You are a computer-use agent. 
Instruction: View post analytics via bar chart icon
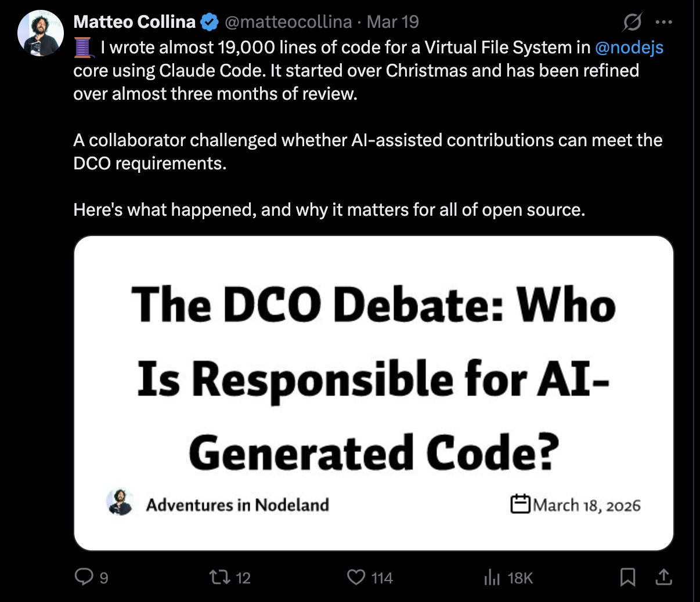[492, 576]
